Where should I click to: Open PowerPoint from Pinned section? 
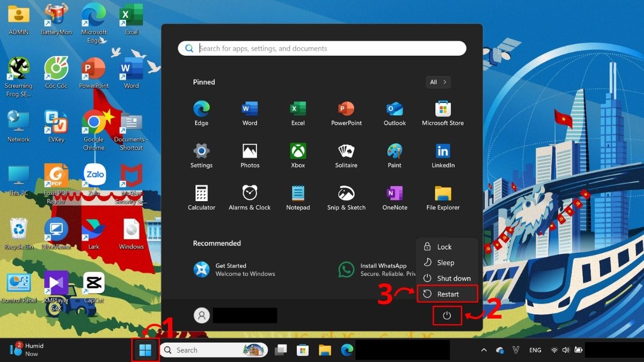tap(346, 110)
